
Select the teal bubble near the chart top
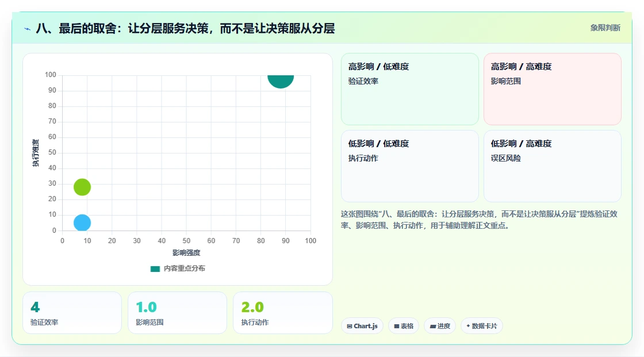pyautogui.click(x=281, y=81)
